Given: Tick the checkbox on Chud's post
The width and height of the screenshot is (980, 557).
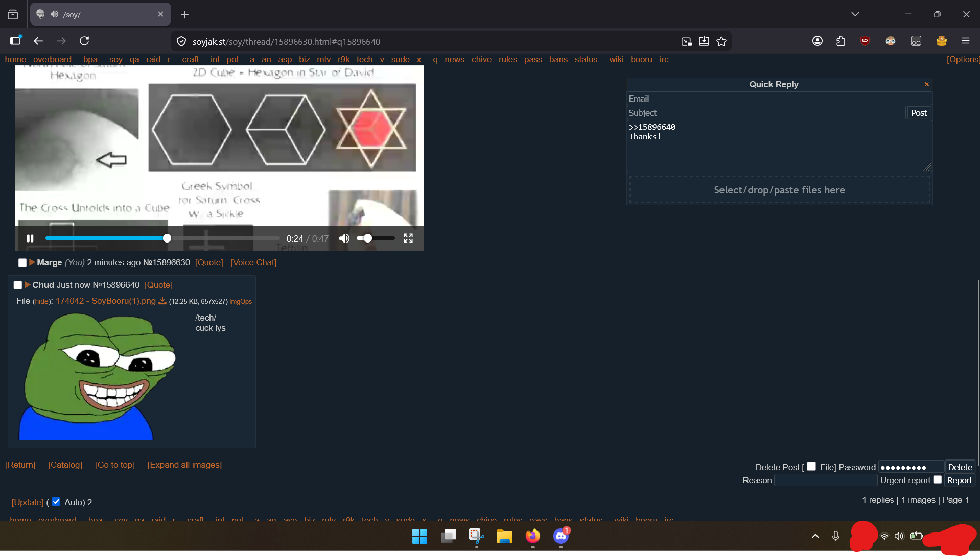Looking at the screenshot, I should [x=18, y=285].
